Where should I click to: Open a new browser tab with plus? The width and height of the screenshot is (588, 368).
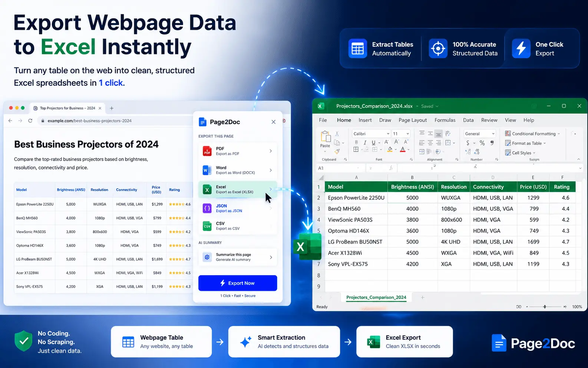112,108
